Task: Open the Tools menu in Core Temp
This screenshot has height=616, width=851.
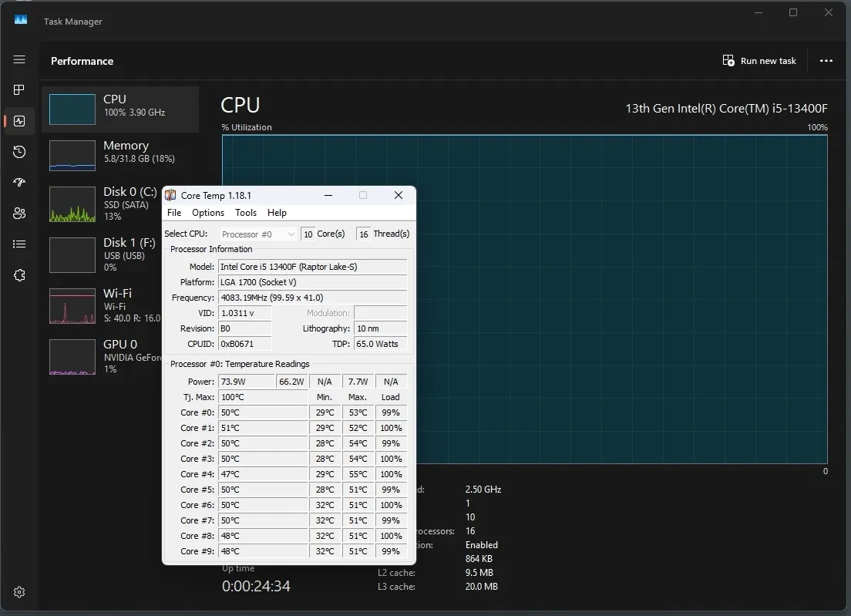Action: point(246,213)
